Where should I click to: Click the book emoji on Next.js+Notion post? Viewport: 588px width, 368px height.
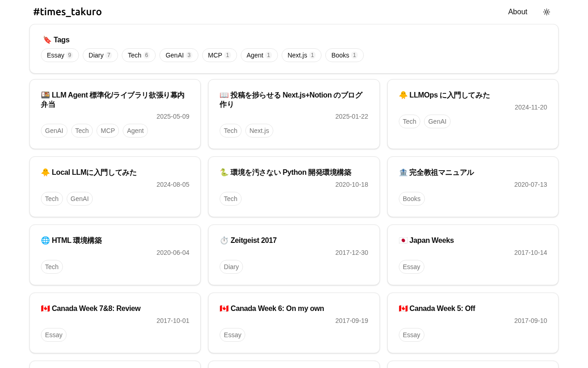pos(224,95)
